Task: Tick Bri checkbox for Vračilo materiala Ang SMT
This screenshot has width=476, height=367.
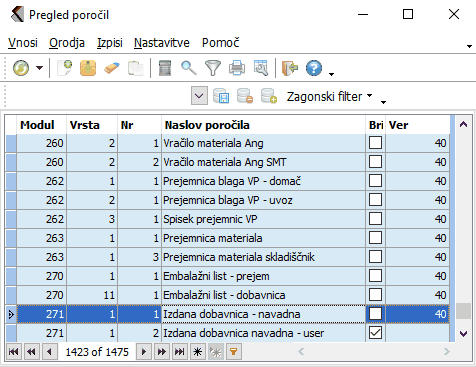Action: click(x=375, y=162)
